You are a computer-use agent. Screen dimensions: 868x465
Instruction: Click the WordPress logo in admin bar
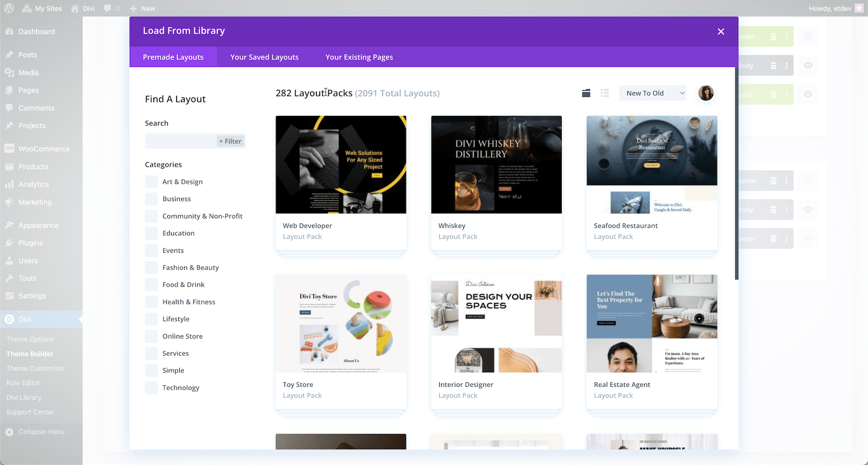pyautogui.click(x=8, y=8)
